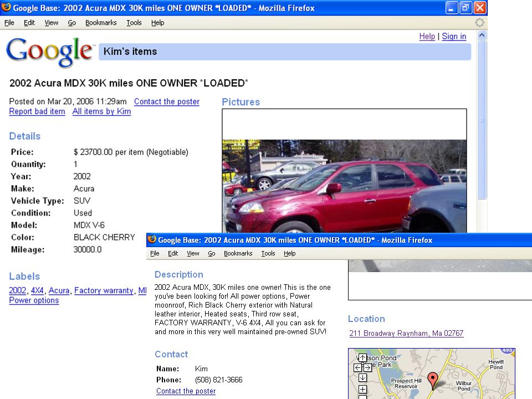The image size is (532, 399).
Task: Click the 4X4 label link
Action: pos(37,290)
